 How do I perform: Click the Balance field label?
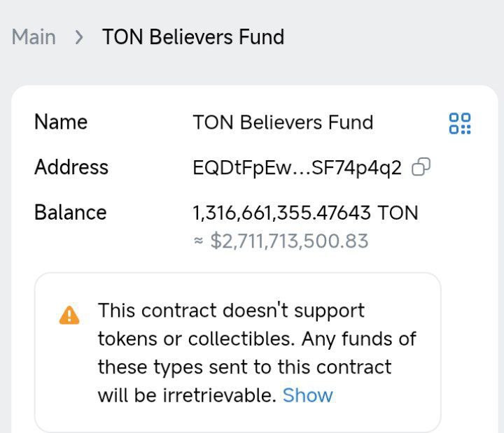70,213
